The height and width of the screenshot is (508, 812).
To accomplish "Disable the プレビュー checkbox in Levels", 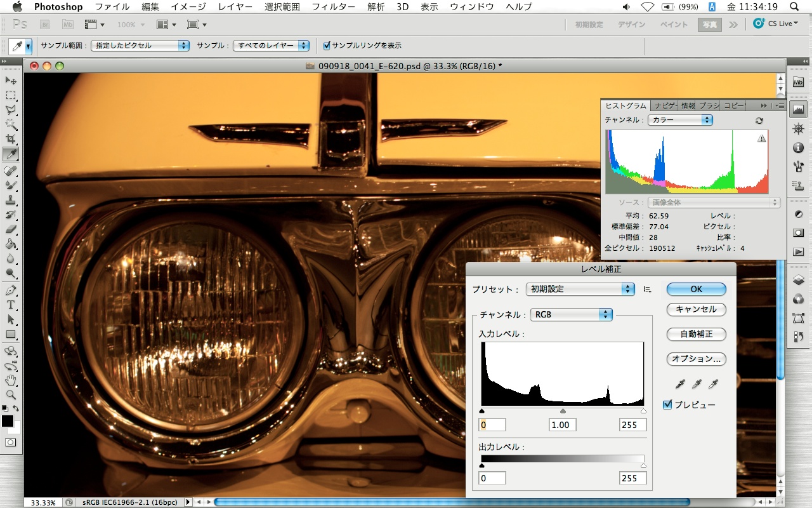I will (x=667, y=404).
